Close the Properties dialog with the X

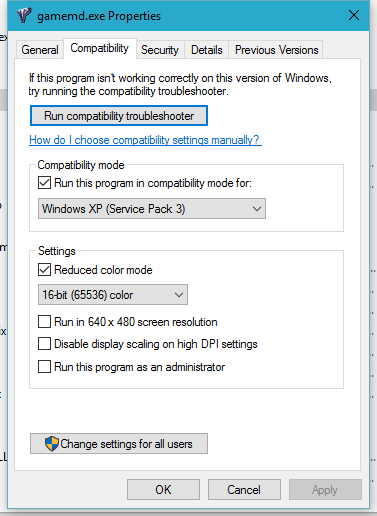354,15
